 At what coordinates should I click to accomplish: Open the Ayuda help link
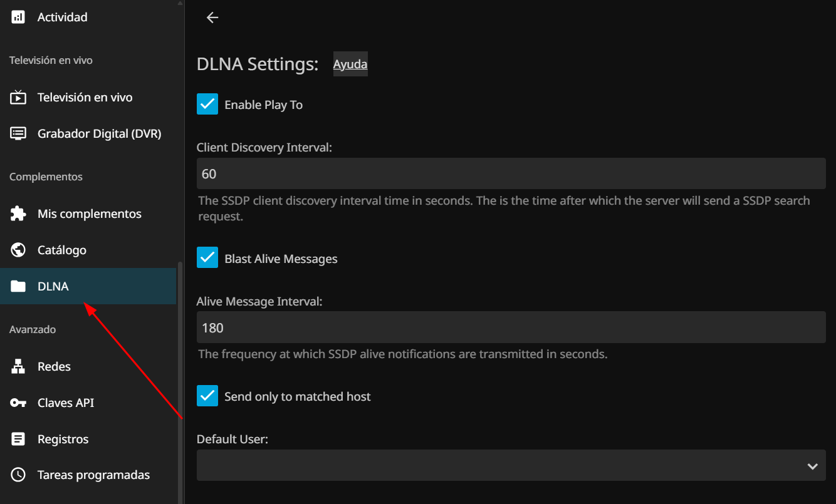pyautogui.click(x=350, y=64)
